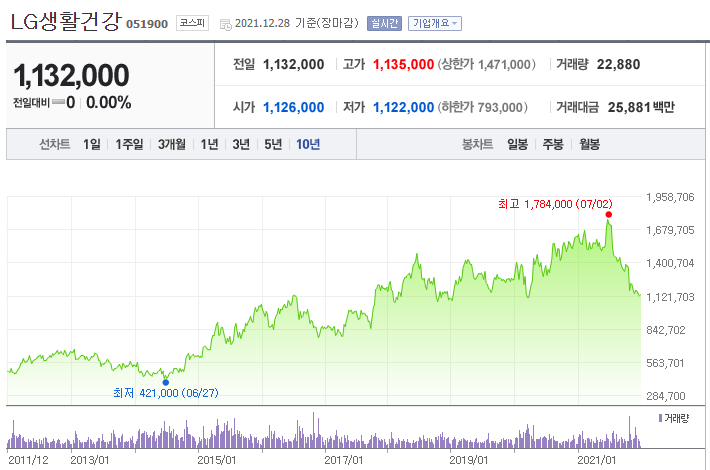
Task: Click the 선차트 label
Action: click(x=54, y=144)
